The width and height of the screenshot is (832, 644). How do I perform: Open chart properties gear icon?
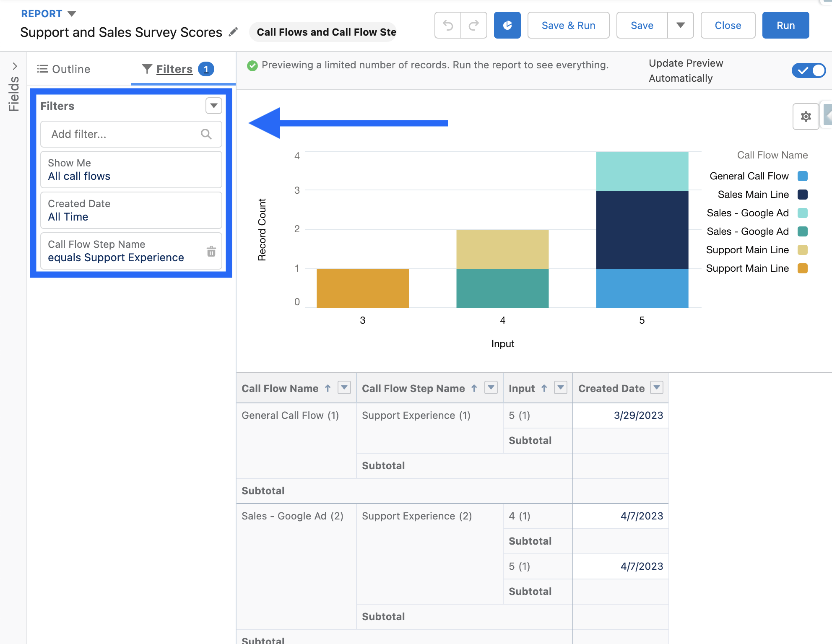click(x=806, y=117)
